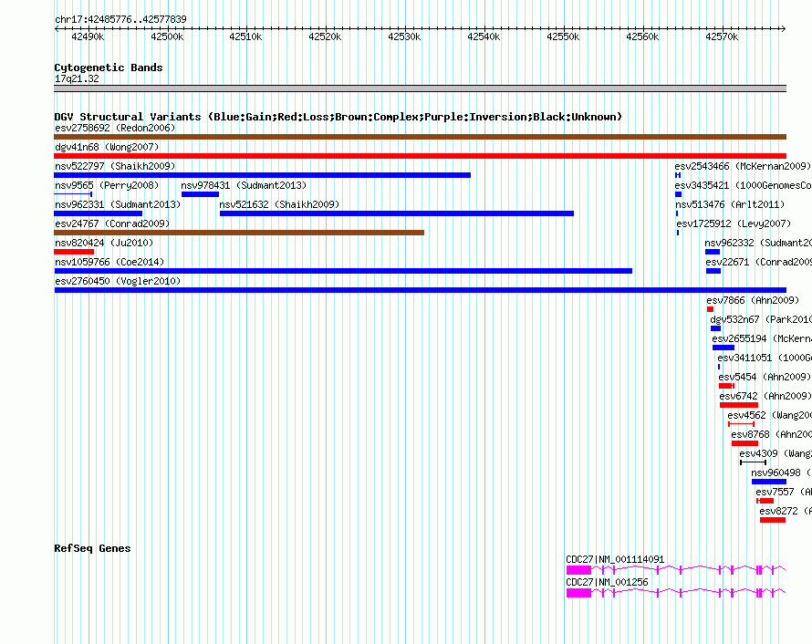This screenshot has height=644, width=812.
Task: Open variant esv4562 (Wang) label
Action: 769,415
